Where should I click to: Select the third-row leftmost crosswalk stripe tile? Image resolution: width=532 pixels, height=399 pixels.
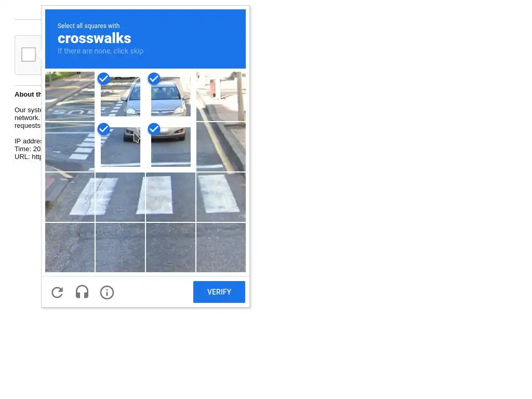70,197
